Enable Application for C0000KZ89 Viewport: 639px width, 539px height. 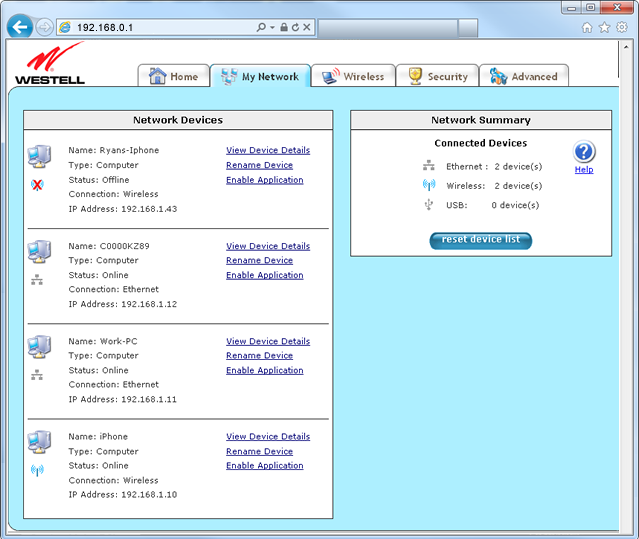point(265,275)
